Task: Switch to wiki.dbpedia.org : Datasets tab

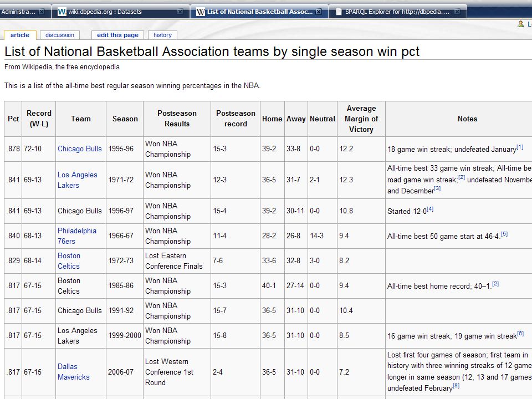Action: click(x=105, y=12)
